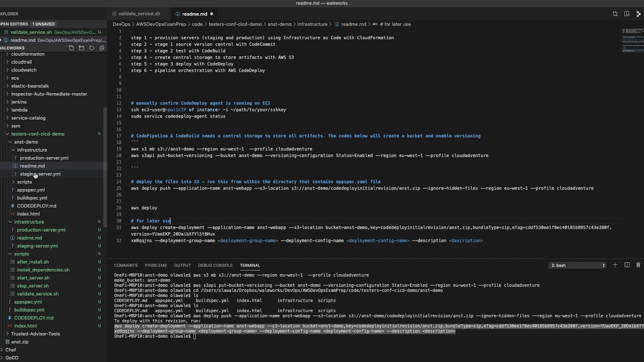This screenshot has height=362, width=644.
Task: Open install_dependencies.sh in scripts
Action: (x=43, y=270)
